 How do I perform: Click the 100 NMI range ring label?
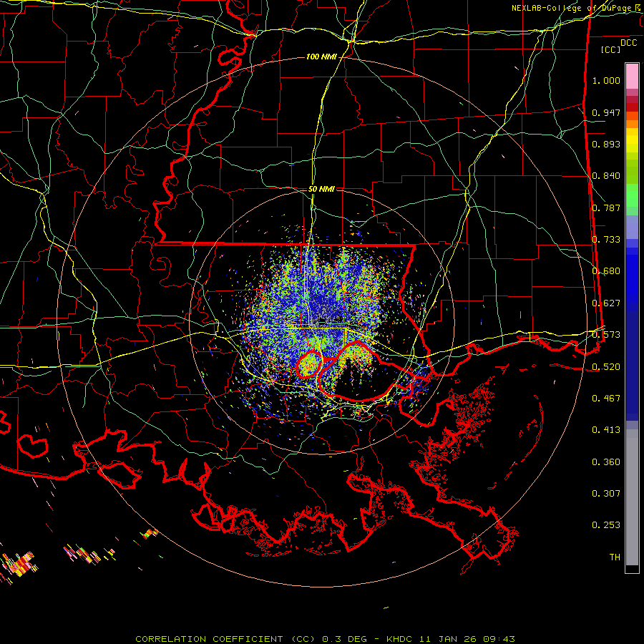[x=321, y=57]
